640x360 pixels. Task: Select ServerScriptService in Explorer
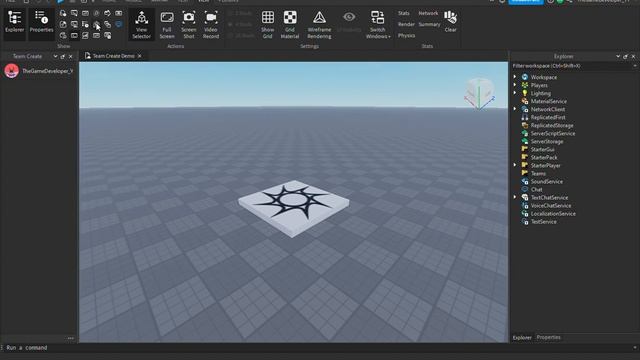tap(553, 133)
